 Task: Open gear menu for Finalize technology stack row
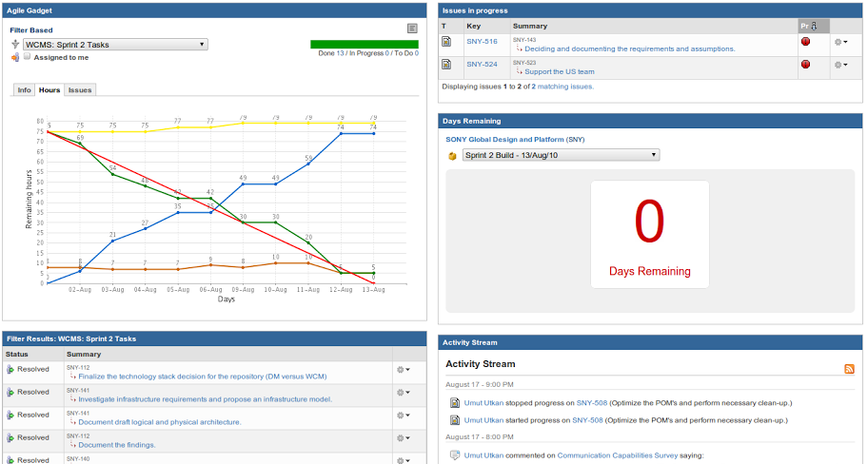point(403,370)
